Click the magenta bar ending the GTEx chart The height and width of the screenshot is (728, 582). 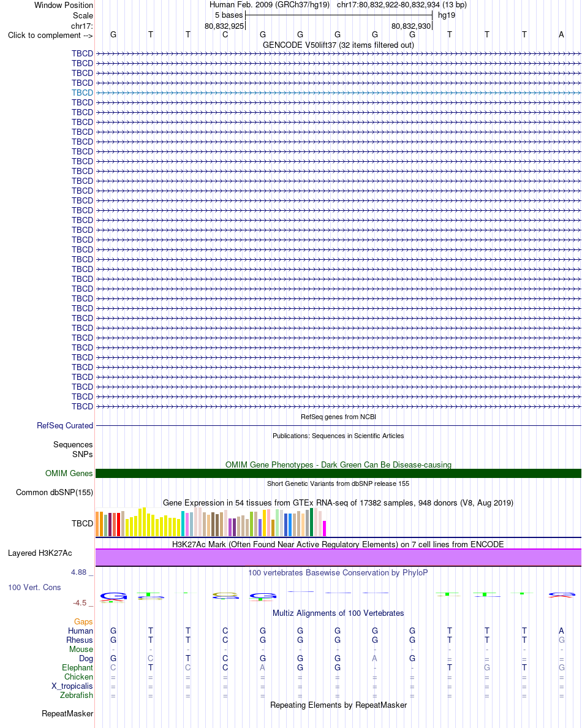325,529
